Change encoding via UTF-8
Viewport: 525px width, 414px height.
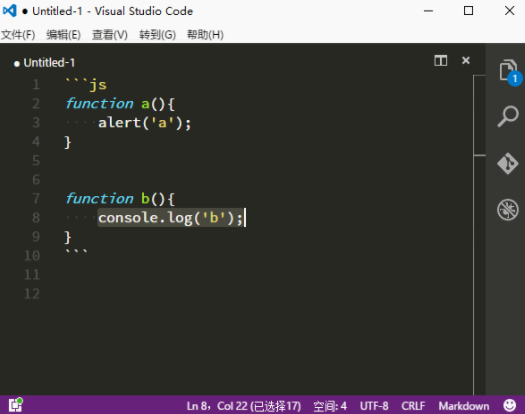click(374, 406)
